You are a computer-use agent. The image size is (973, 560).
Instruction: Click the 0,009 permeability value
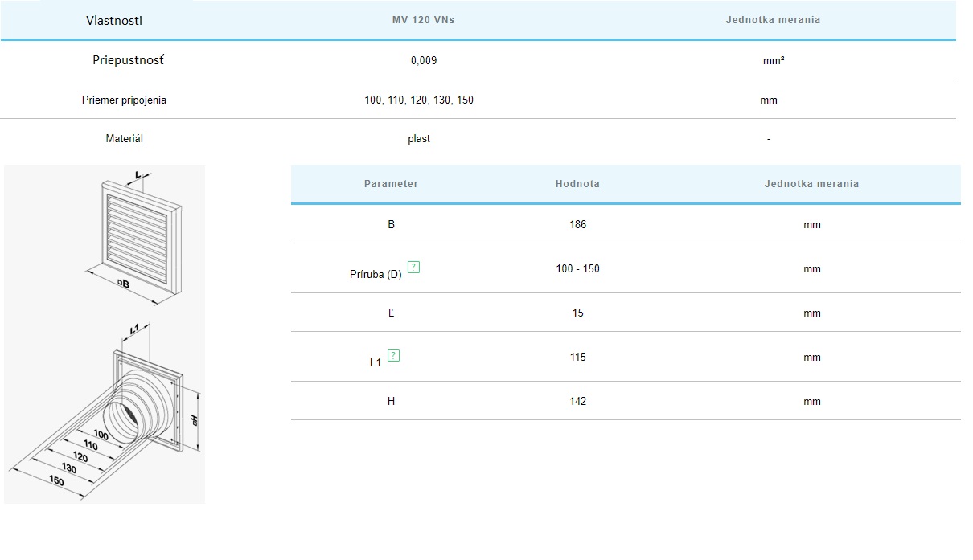coord(424,60)
